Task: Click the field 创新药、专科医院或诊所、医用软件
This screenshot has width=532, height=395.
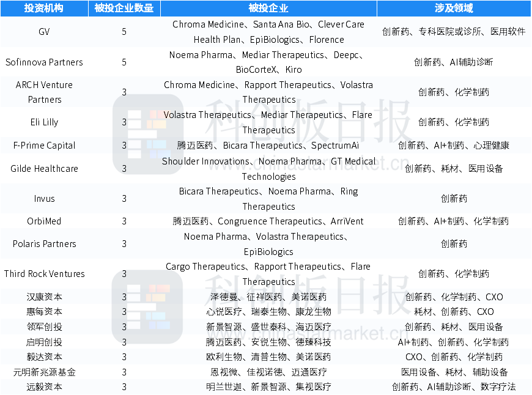Action: [454, 32]
